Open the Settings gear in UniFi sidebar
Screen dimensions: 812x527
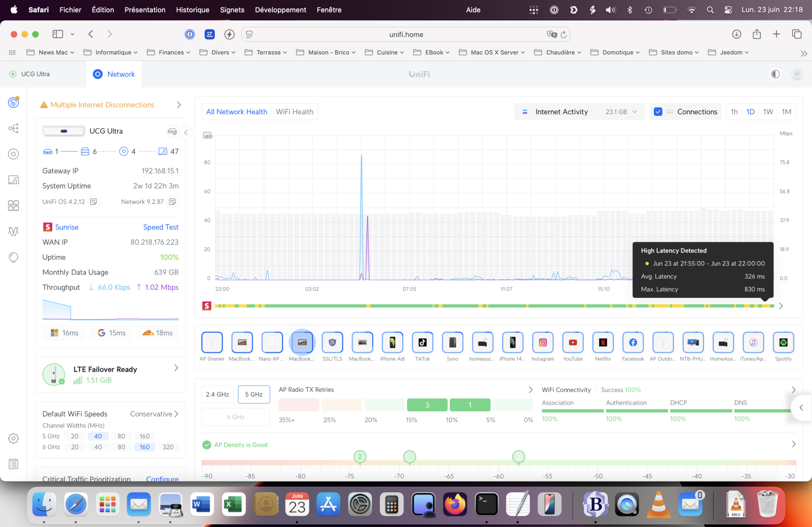pyautogui.click(x=13, y=438)
